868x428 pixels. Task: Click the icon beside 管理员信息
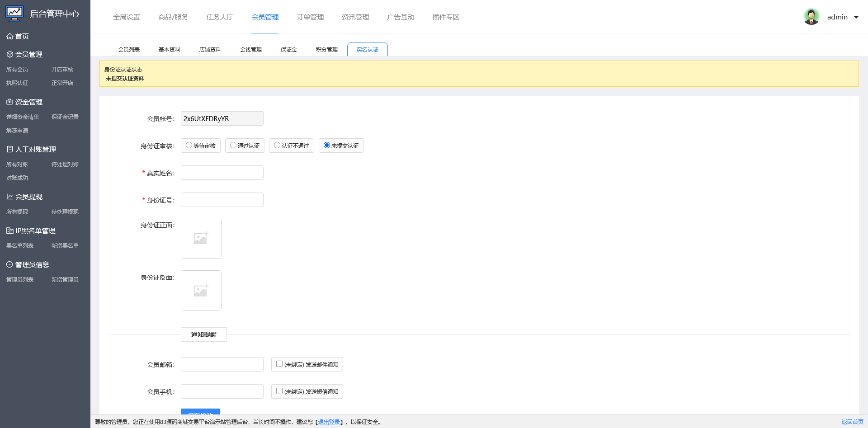(x=9, y=264)
